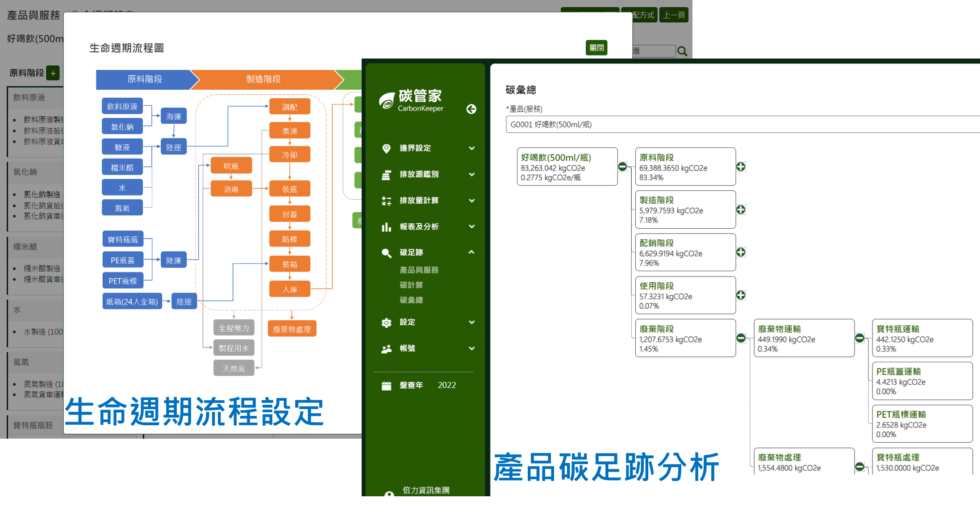Viewport: 980px width, 507px height.
Task: Click the 製程用水 gray box
Action: [234, 348]
